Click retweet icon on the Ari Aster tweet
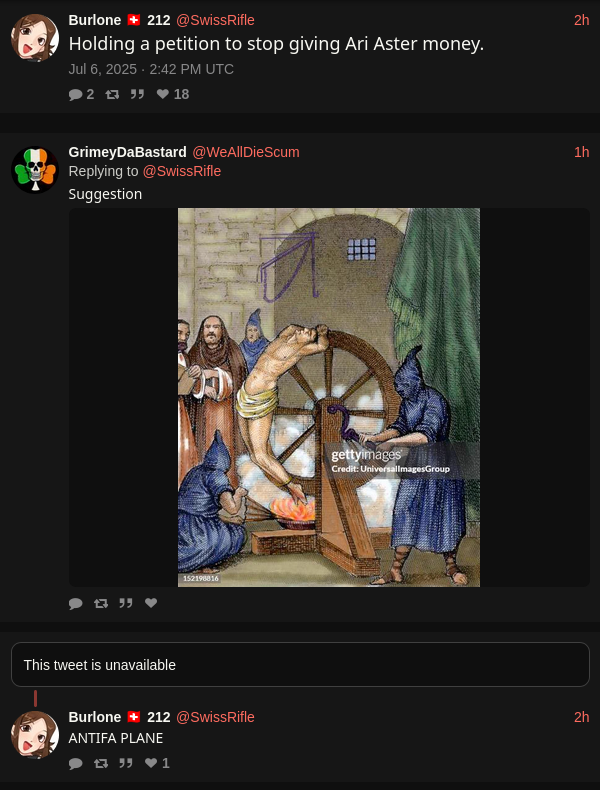 click(x=112, y=94)
